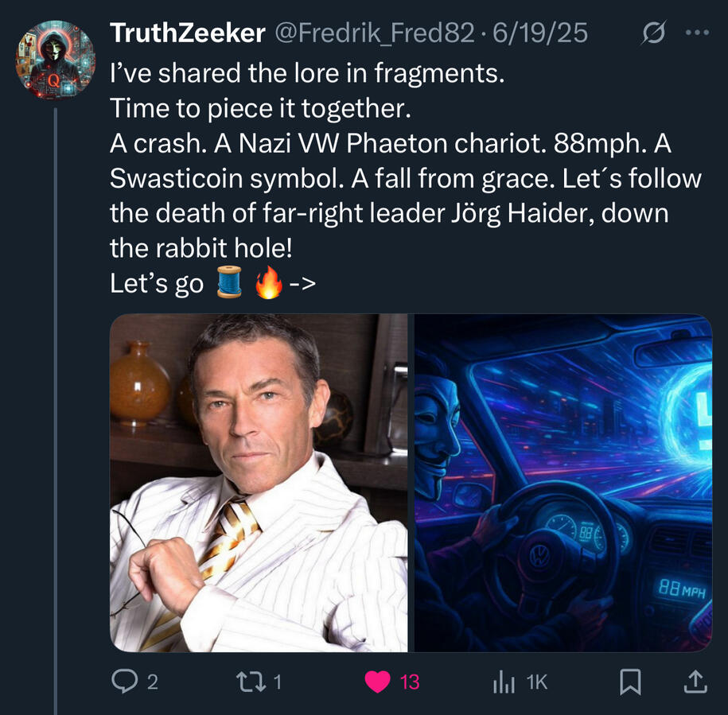Open the three-dot more options menu
This screenshot has height=715, width=728.
(x=696, y=34)
